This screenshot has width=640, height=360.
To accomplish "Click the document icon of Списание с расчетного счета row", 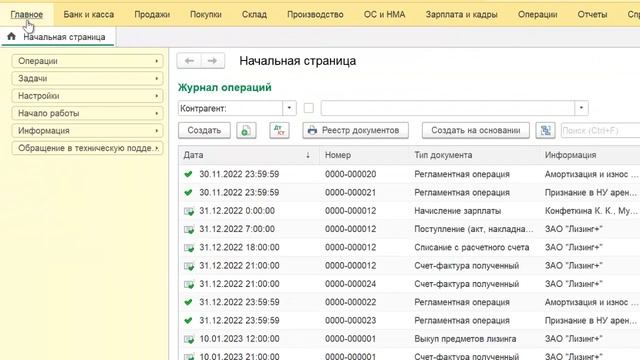I will [189, 248].
